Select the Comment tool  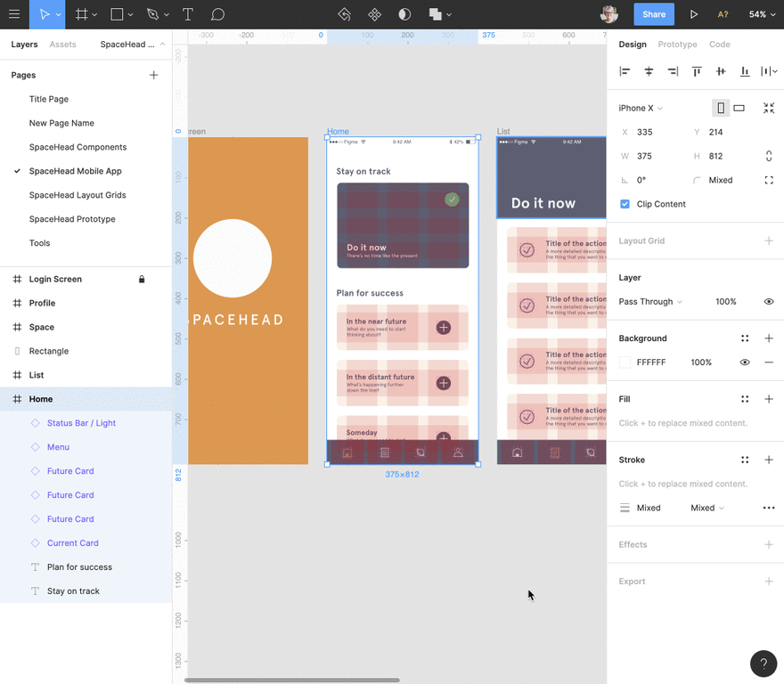[217, 14]
